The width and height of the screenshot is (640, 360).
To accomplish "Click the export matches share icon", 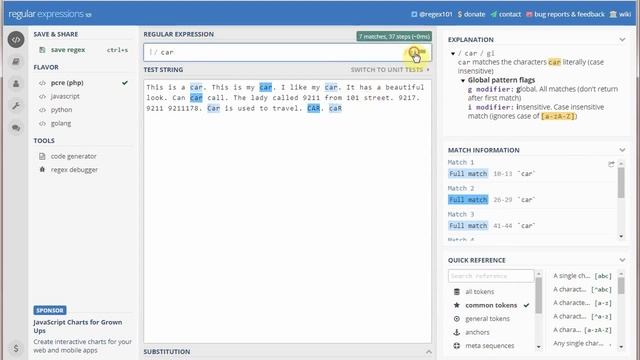I will 611,164.
